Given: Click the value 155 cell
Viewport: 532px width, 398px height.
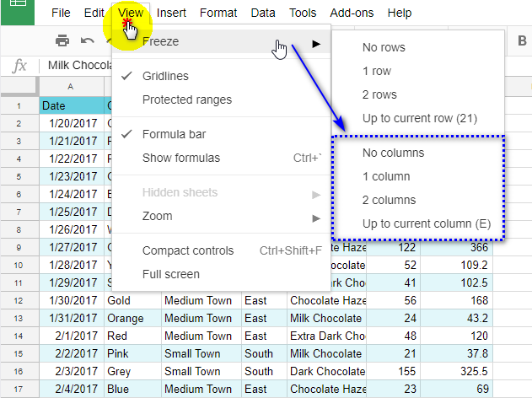Looking at the screenshot, I should pos(393,371).
